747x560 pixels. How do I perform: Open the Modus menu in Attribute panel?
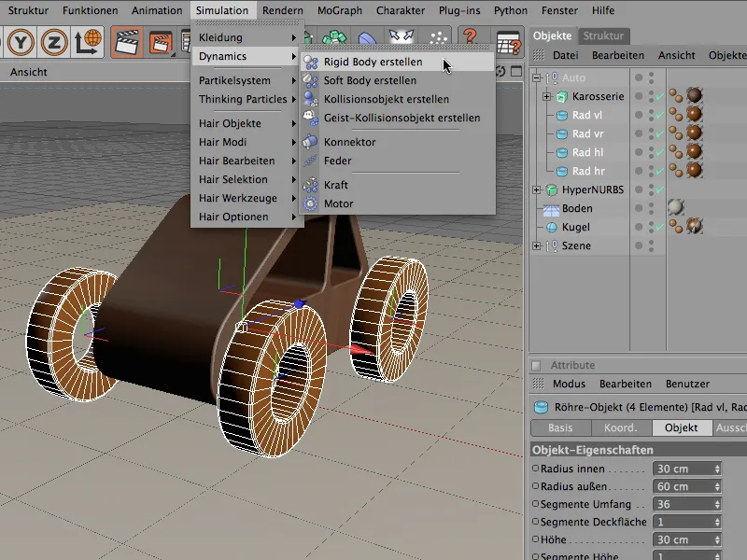point(569,384)
